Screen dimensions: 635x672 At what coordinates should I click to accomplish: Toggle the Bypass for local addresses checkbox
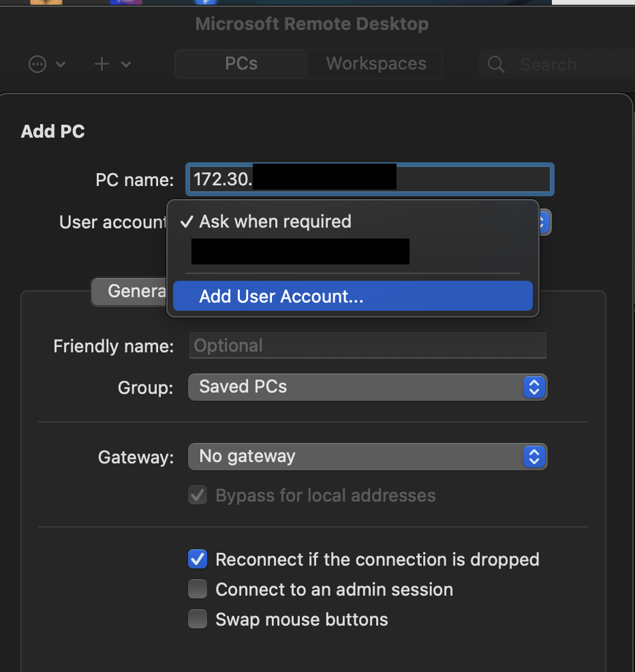[198, 495]
